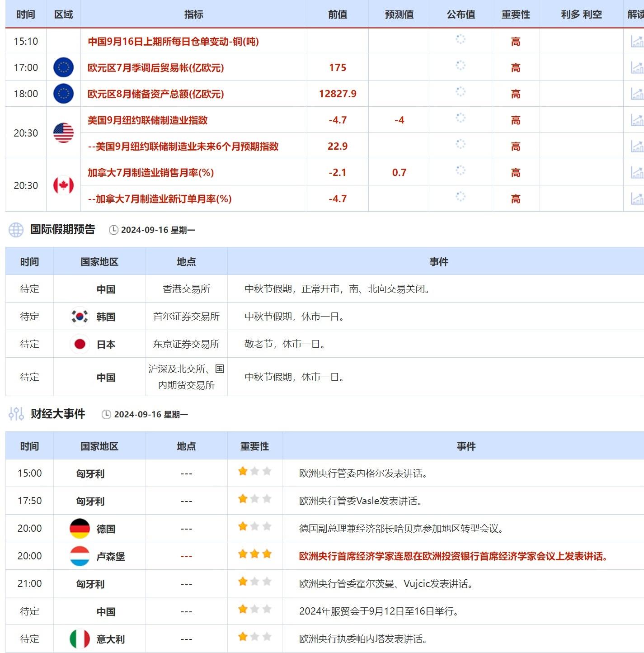Click the Italy flag icon

point(80,639)
